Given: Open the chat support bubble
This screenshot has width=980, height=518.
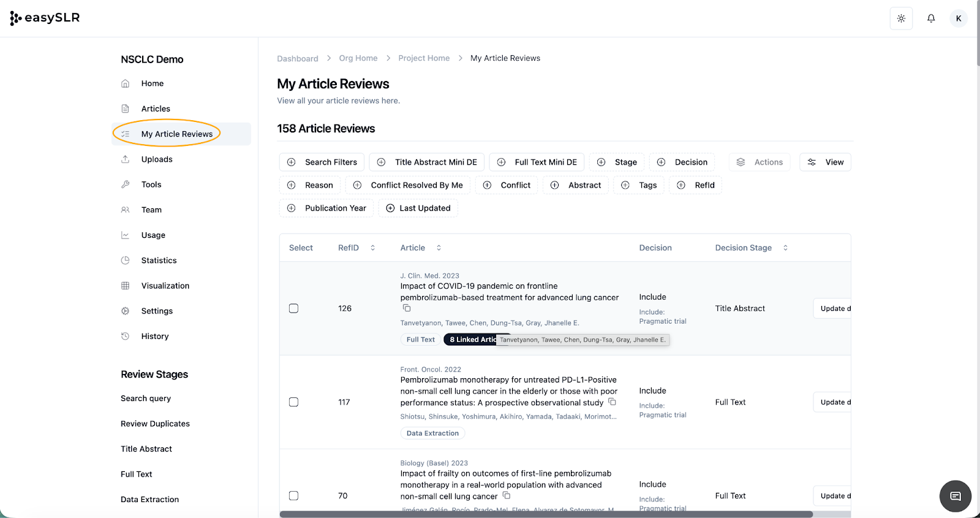Looking at the screenshot, I should (955, 496).
